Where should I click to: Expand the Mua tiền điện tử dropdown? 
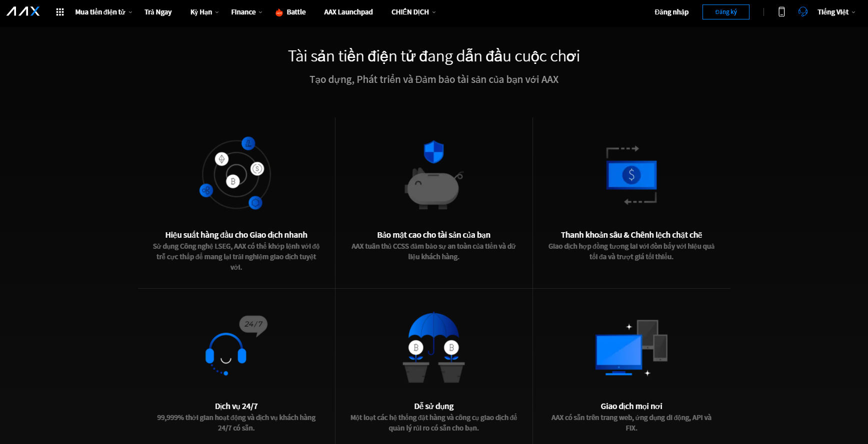click(103, 12)
